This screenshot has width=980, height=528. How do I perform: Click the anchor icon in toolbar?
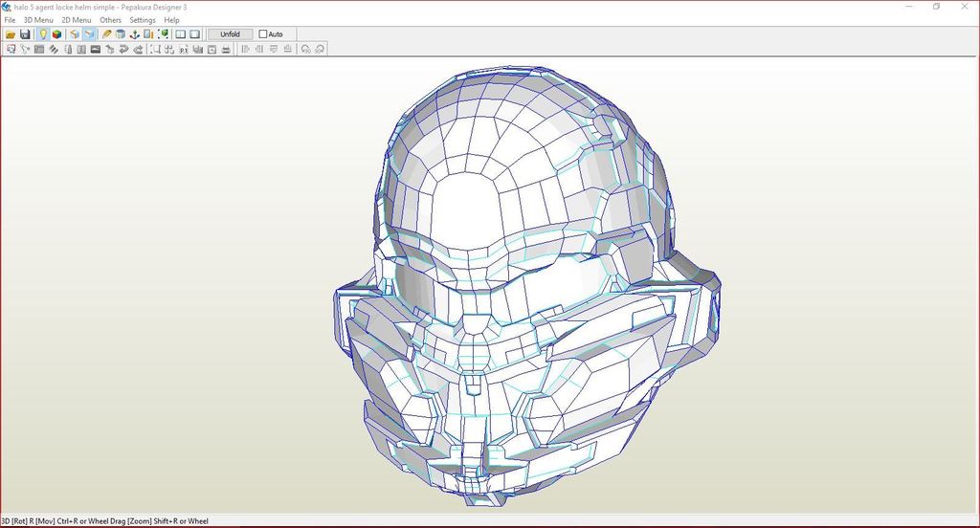click(x=134, y=34)
